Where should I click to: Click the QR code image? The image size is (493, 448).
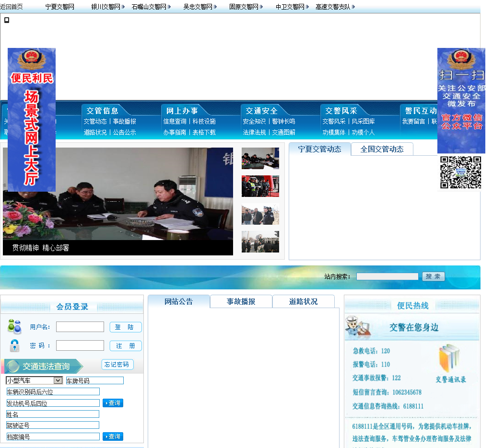(460, 172)
